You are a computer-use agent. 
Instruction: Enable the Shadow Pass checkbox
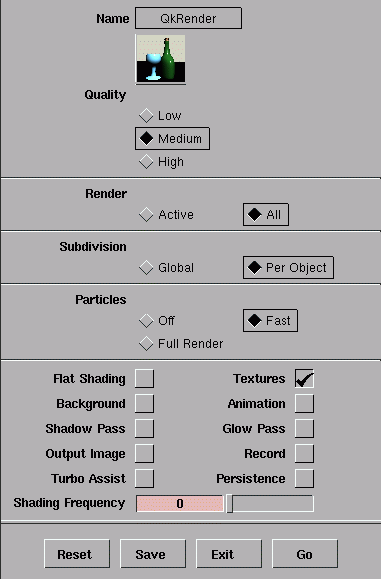pyautogui.click(x=144, y=428)
